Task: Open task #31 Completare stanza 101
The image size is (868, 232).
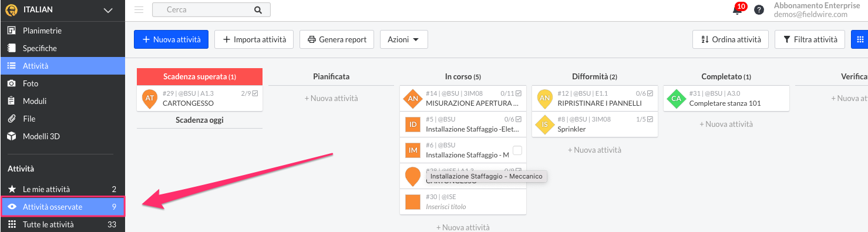Action: click(726, 98)
